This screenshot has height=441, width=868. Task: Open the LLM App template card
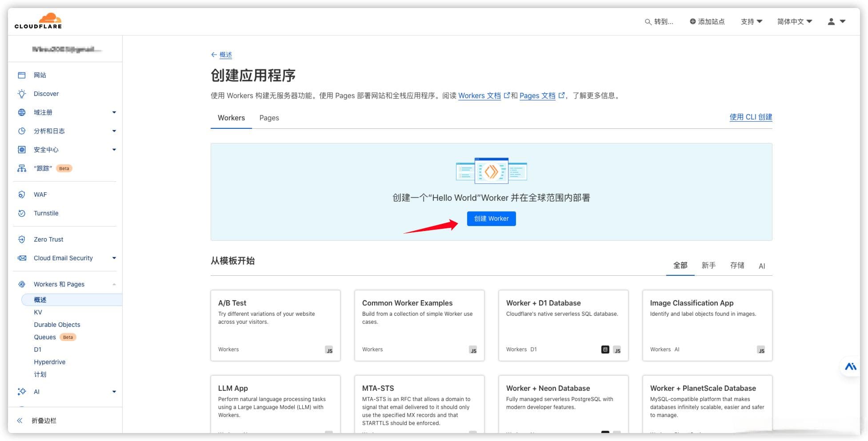(276, 404)
